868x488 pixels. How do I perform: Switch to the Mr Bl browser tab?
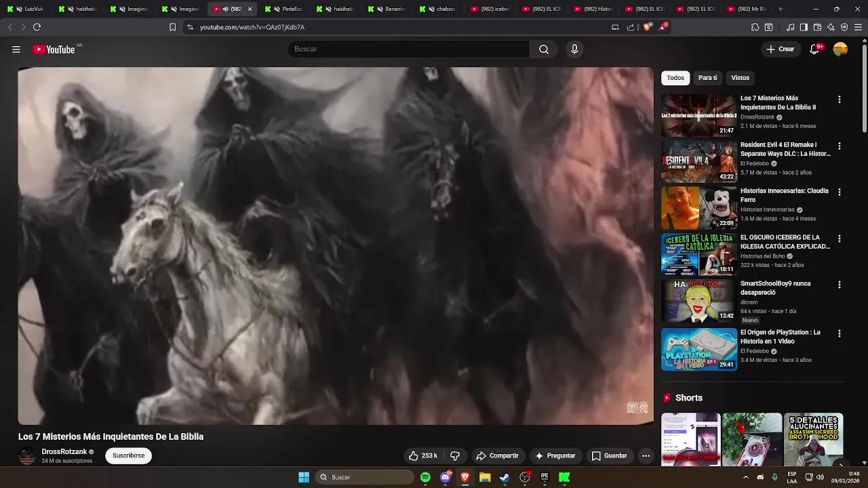coord(747,9)
